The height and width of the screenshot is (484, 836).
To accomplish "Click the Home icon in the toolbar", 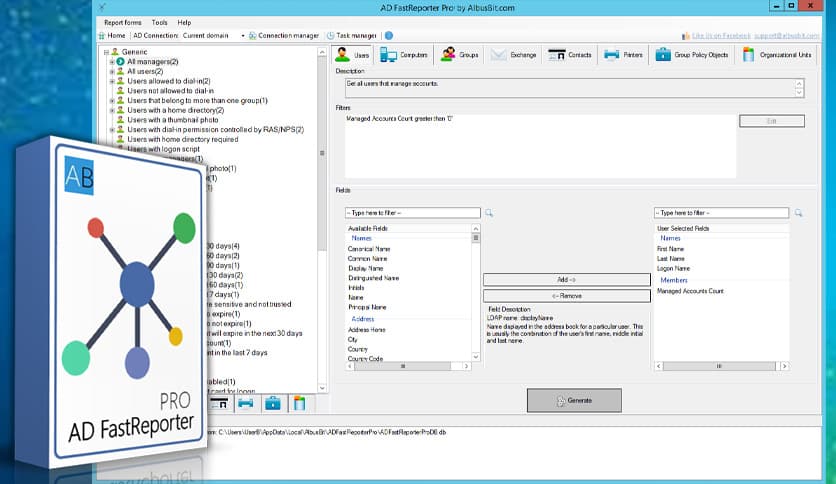I will pyautogui.click(x=102, y=35).
